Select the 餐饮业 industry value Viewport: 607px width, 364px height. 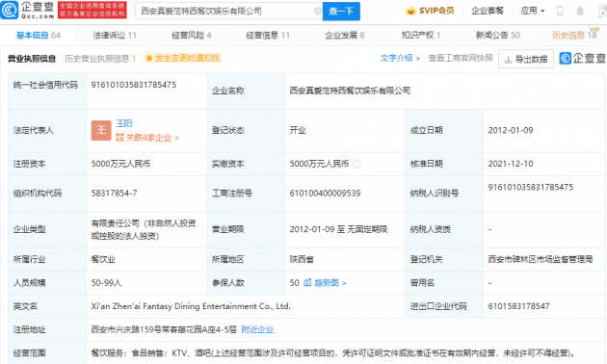(103, 259)
